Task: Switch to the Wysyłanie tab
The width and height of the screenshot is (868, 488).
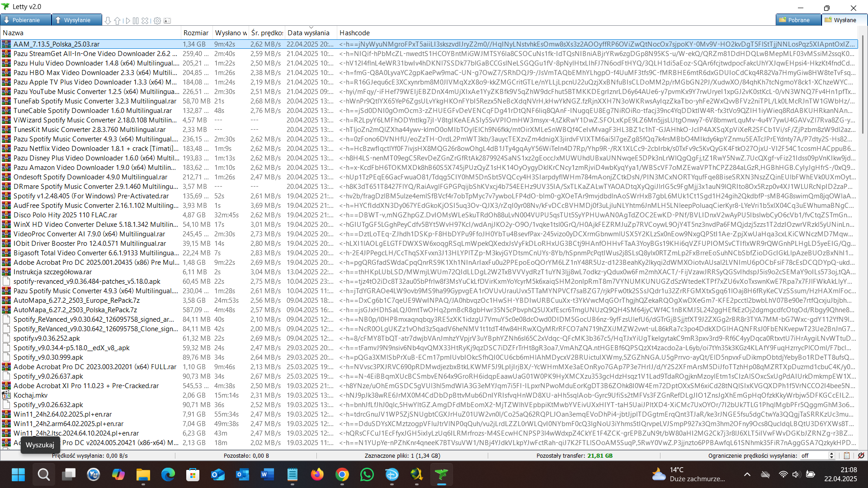Action: 77,20
